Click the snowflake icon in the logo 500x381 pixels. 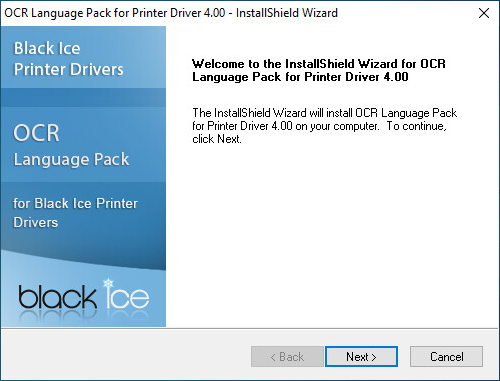pos(108,284)
